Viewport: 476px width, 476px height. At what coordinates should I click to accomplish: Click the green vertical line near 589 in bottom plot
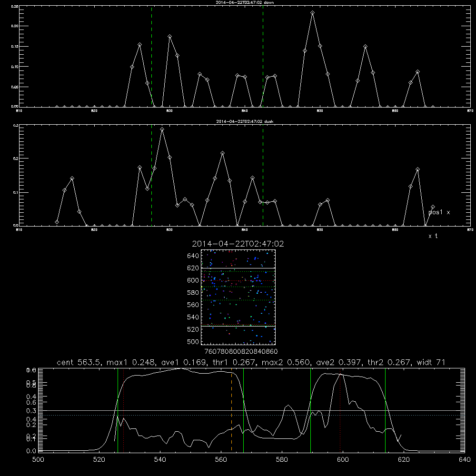click(310, 410)
